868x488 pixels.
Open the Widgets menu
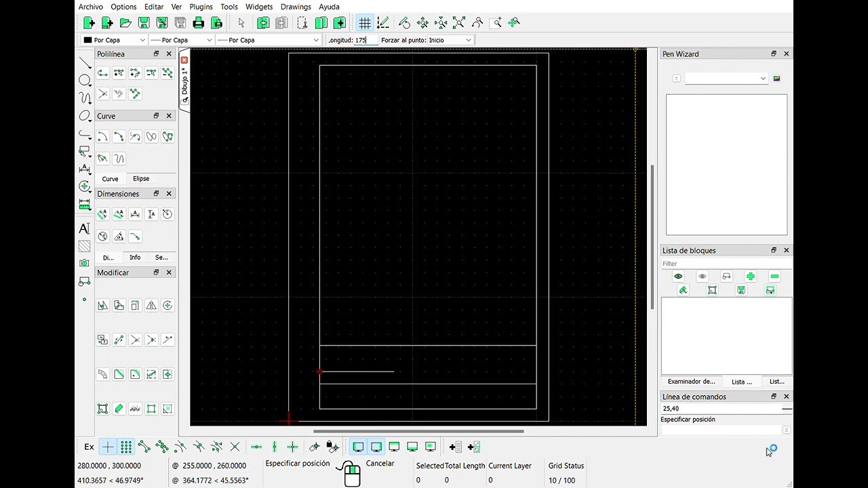[259, 7]
